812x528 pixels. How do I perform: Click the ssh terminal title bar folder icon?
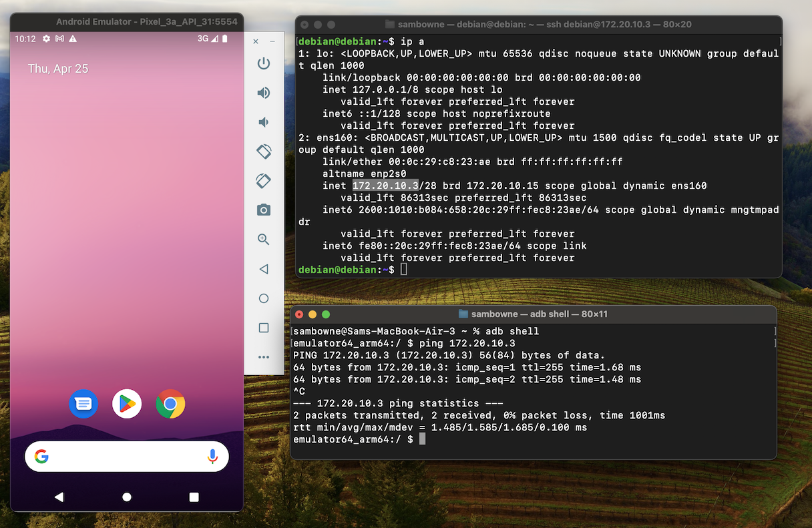tap(390, 24)
